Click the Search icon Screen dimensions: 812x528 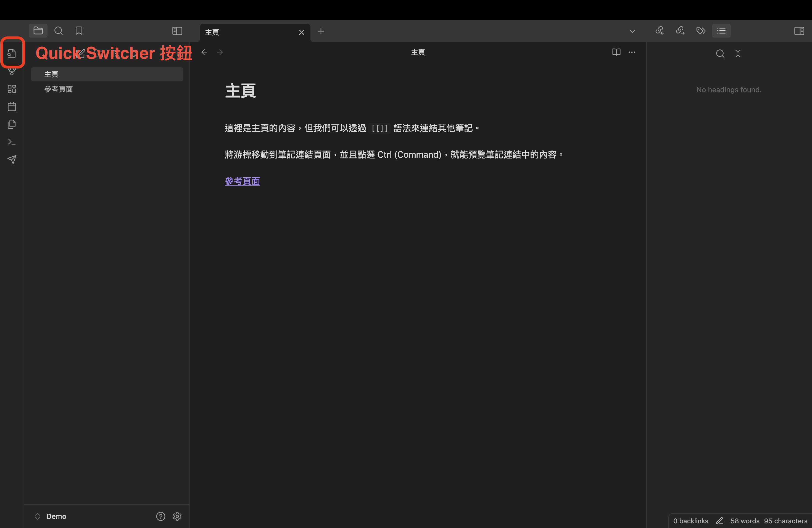(59, 30)
